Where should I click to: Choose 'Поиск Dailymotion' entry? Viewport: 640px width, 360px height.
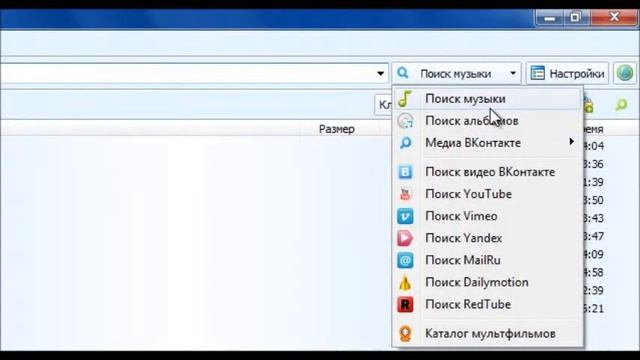[487, 282]
